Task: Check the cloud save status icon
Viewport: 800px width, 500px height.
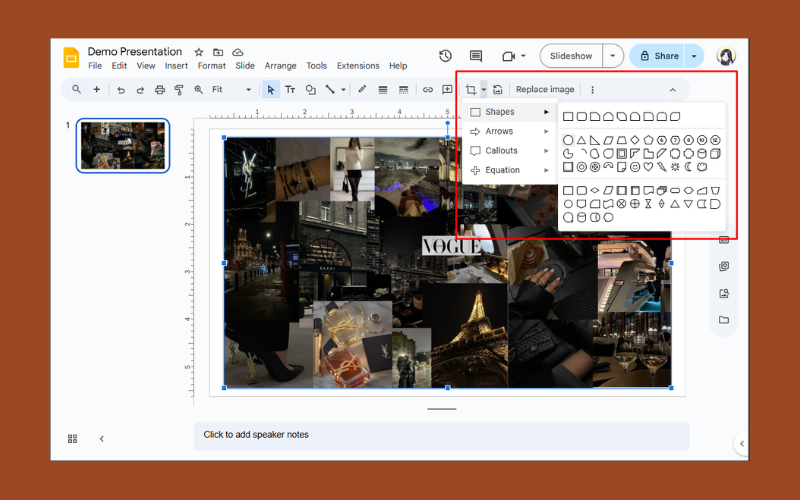Action: point(237,52)
